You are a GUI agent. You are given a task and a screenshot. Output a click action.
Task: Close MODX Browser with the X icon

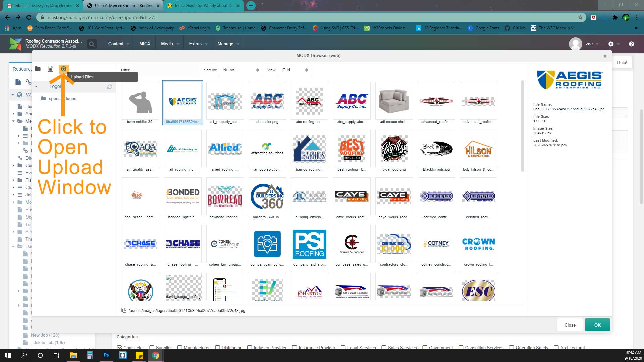pos(605,56)
